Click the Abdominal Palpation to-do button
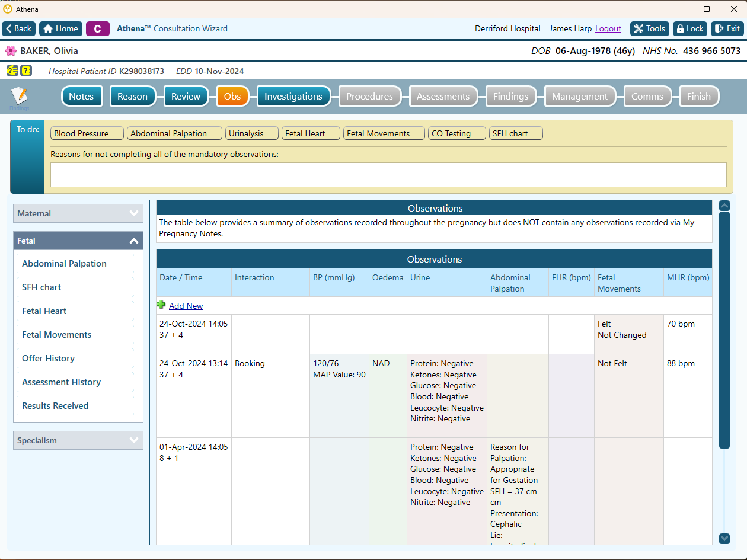The width and height of the screenshot is (747, 560). click(x=174, y=133)
